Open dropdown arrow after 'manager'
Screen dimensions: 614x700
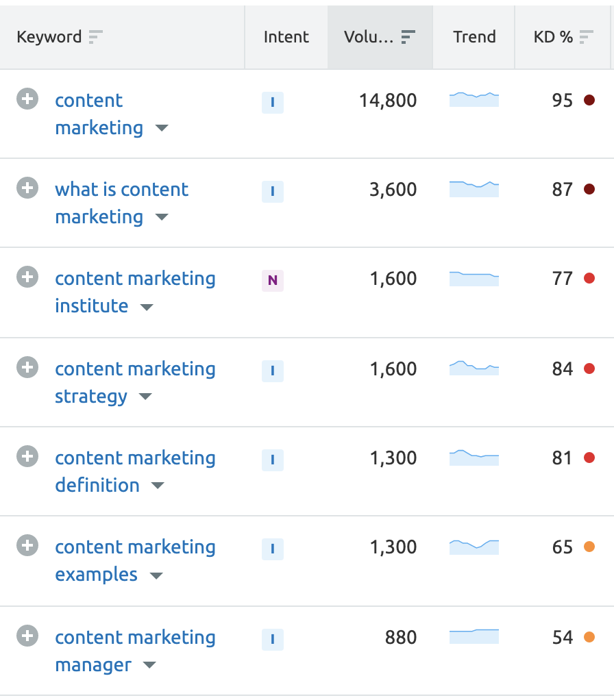coord(149,665)
